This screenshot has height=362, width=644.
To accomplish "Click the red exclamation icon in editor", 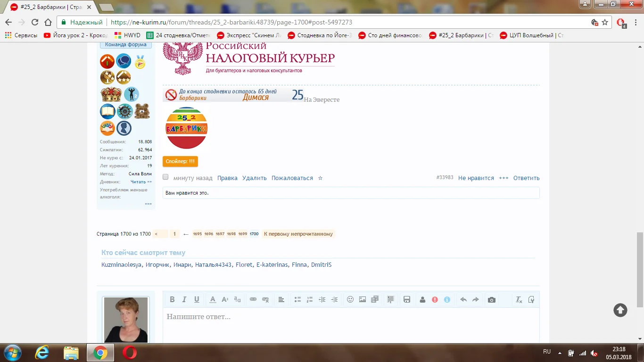I will point(435,299).
